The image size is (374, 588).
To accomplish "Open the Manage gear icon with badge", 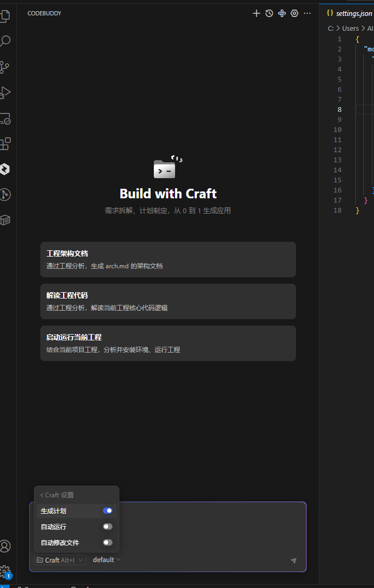I will click(x=5, y=572).
